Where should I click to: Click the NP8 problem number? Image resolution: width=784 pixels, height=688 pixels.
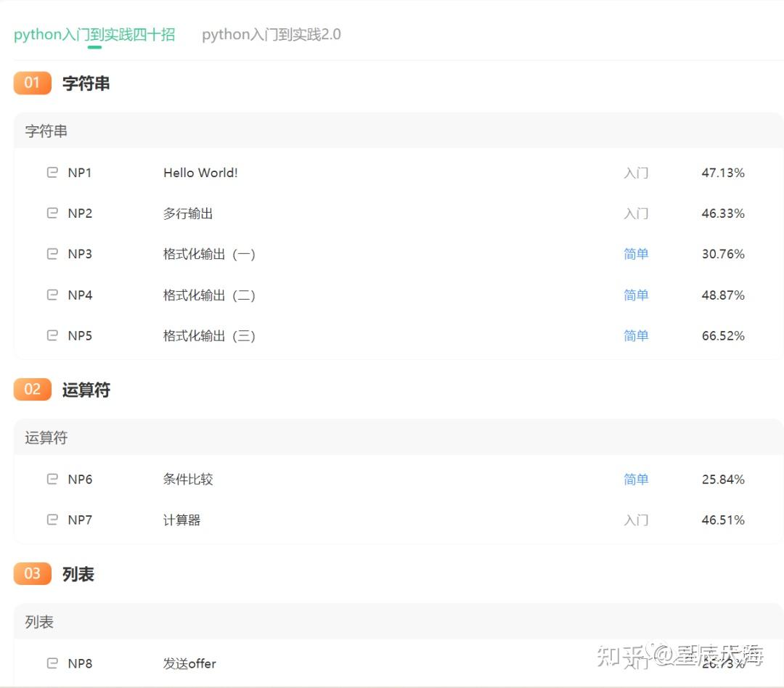click(x=80, y=663)
